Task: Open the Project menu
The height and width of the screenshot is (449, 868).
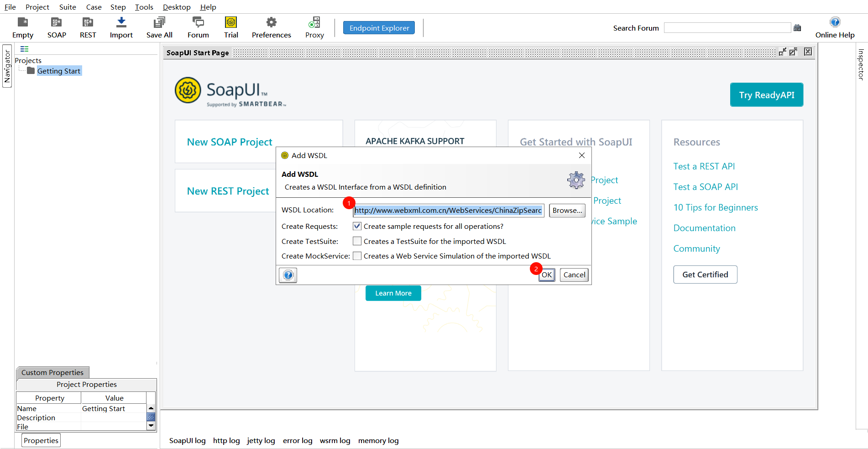Action: tap(37, 7)
